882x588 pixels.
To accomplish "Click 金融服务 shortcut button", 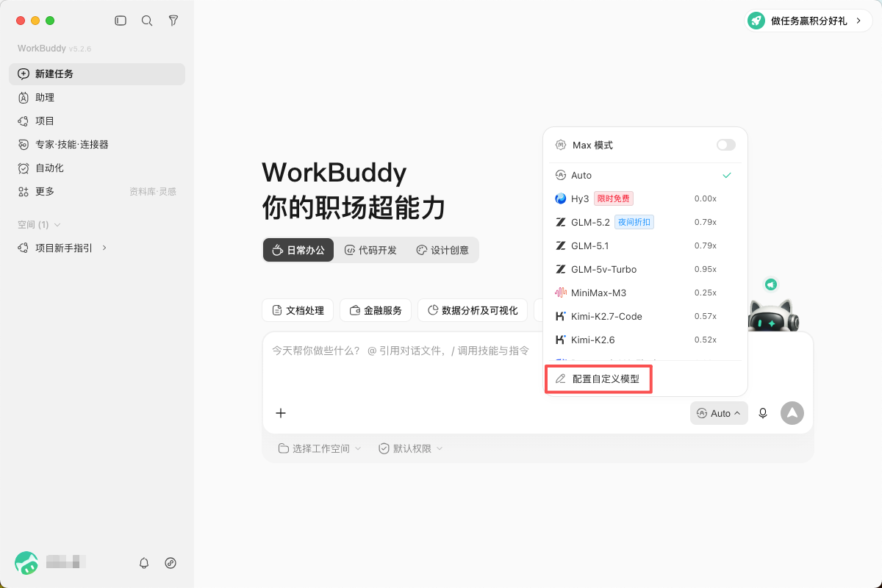I will pyautogui.click(x=376, y=310).
